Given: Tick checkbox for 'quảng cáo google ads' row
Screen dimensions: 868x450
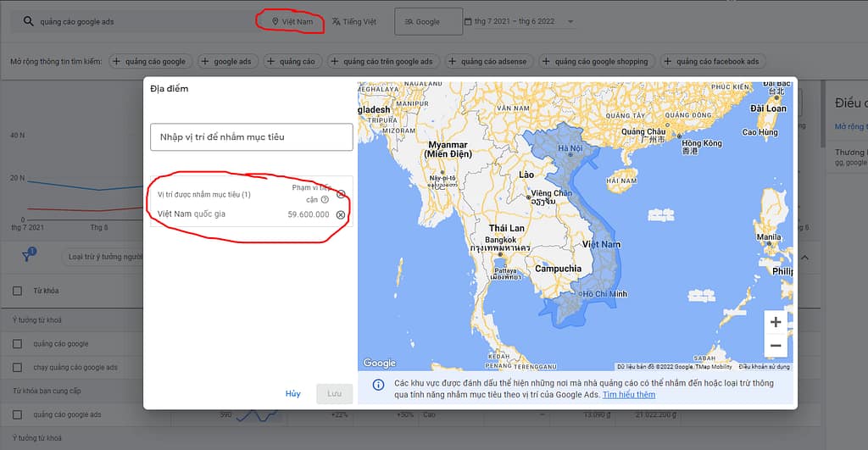Looking at the screenshot, I should [18, 414].
